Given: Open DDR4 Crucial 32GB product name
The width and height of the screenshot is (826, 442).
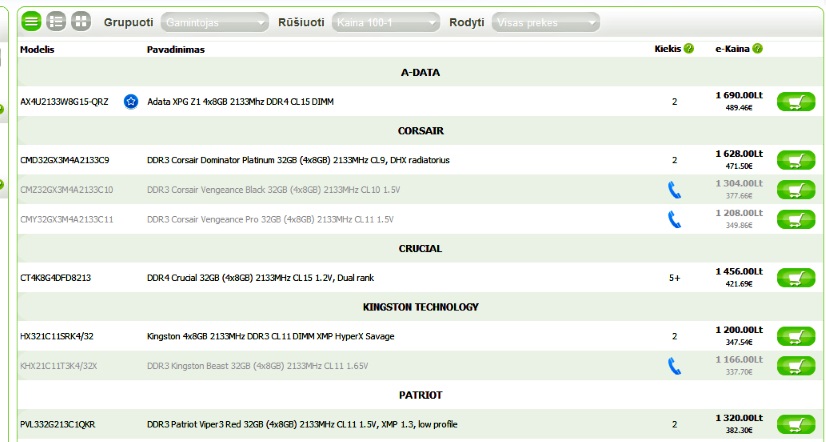Looking at the screenshot, I should tap(260, 278).
